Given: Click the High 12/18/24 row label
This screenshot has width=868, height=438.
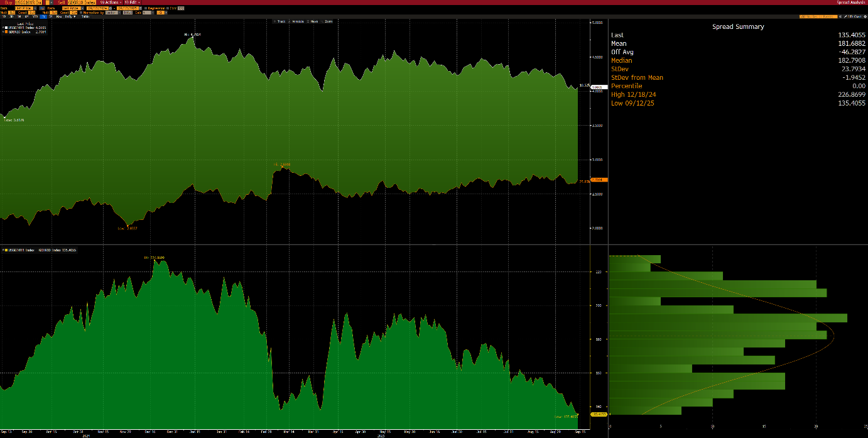Looking at the screenshot, I should pos(634,94).
